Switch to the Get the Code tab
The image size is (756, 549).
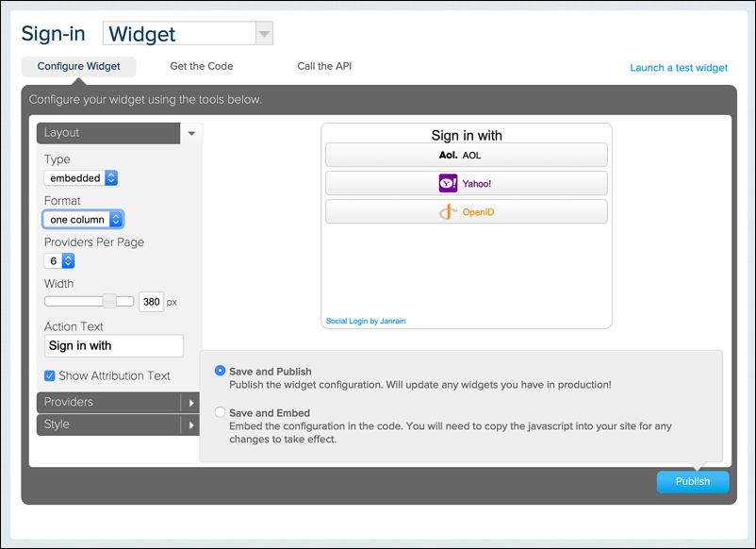(202, 66)
